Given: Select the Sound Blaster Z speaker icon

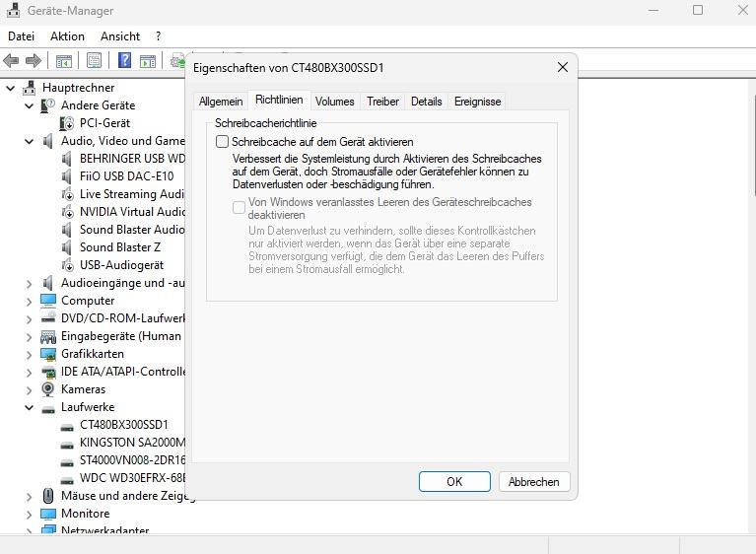Looking at the screenshot, I should point(67,246).
